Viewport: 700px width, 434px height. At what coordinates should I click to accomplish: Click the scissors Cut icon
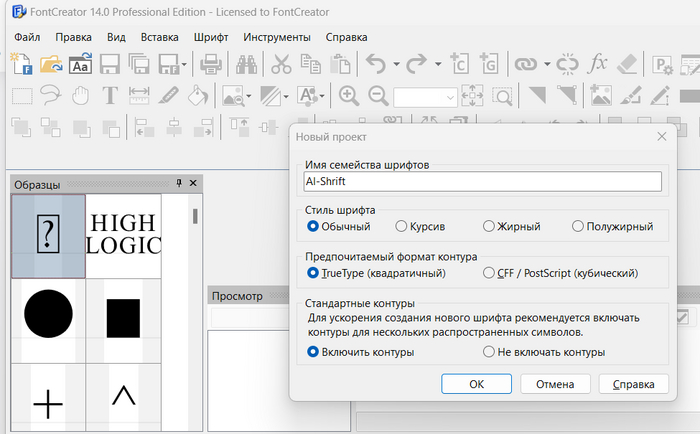click(282, 65)
